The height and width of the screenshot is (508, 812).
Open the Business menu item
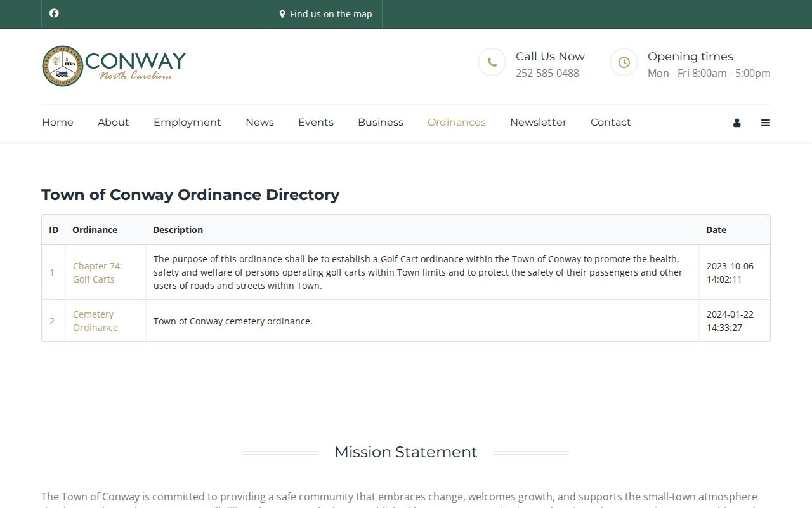point(381,123)
